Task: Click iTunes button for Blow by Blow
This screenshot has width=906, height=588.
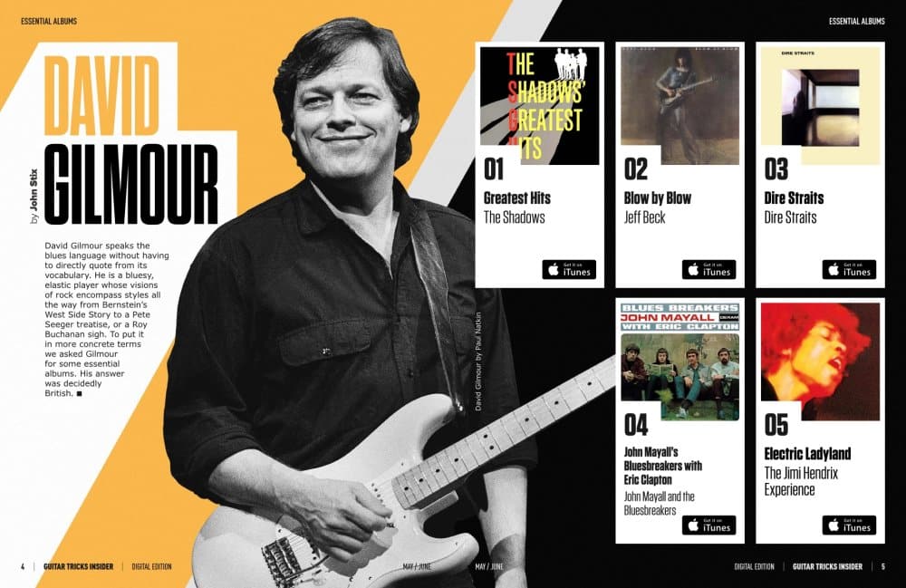Action: 709,270
